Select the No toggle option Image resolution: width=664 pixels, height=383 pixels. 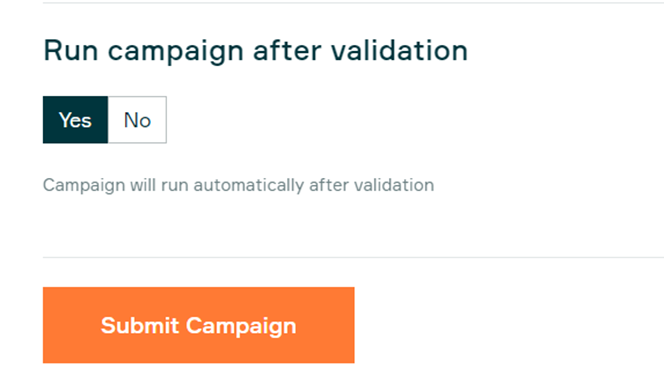[137, 120]
